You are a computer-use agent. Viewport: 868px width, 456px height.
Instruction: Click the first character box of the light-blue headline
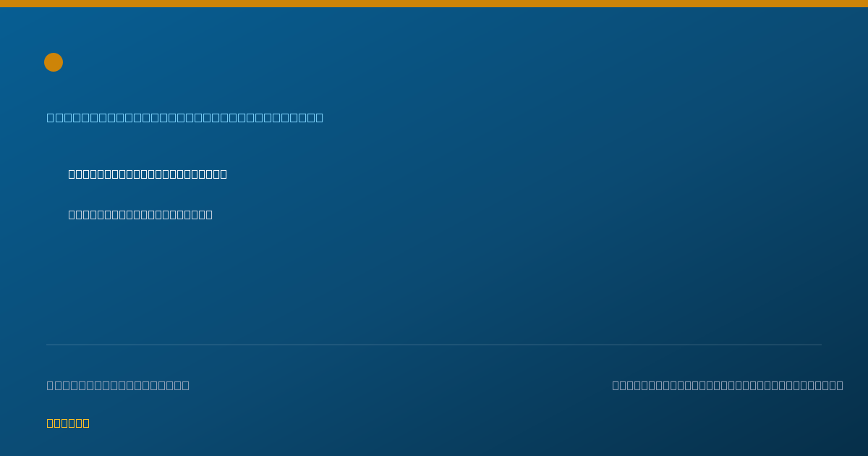click(x=51, y=117)
